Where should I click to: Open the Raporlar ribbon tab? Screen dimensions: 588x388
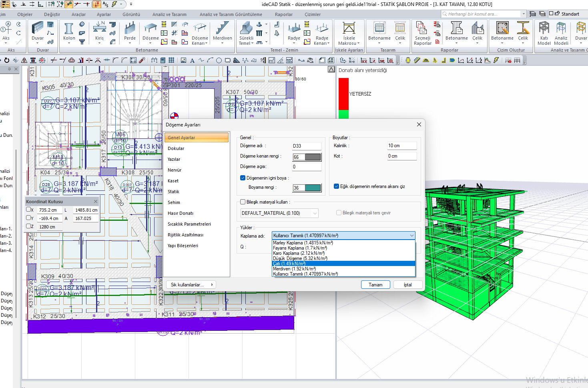pos(284,14)
